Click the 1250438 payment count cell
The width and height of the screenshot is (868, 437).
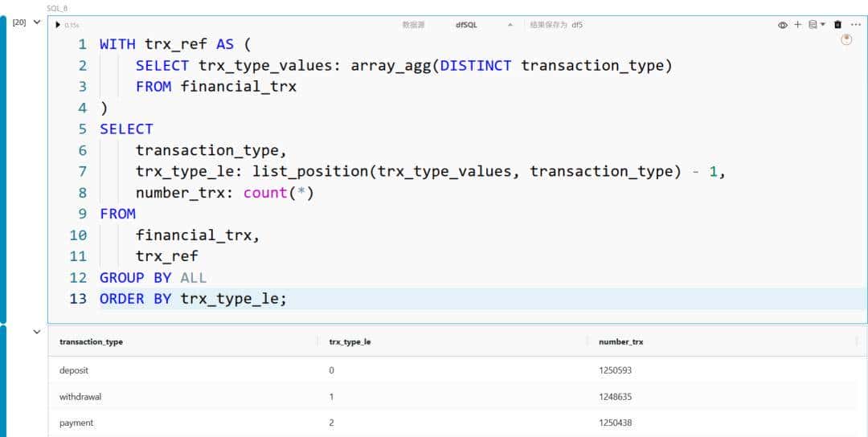[621, 423]
